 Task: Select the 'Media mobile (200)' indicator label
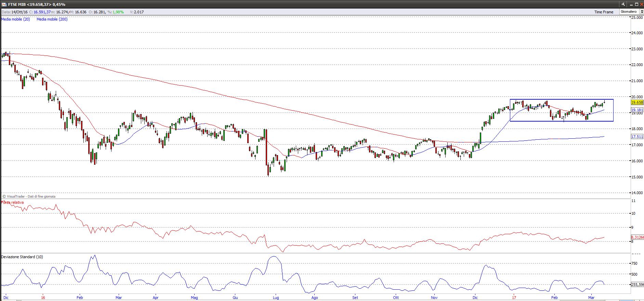pos(52,20)
